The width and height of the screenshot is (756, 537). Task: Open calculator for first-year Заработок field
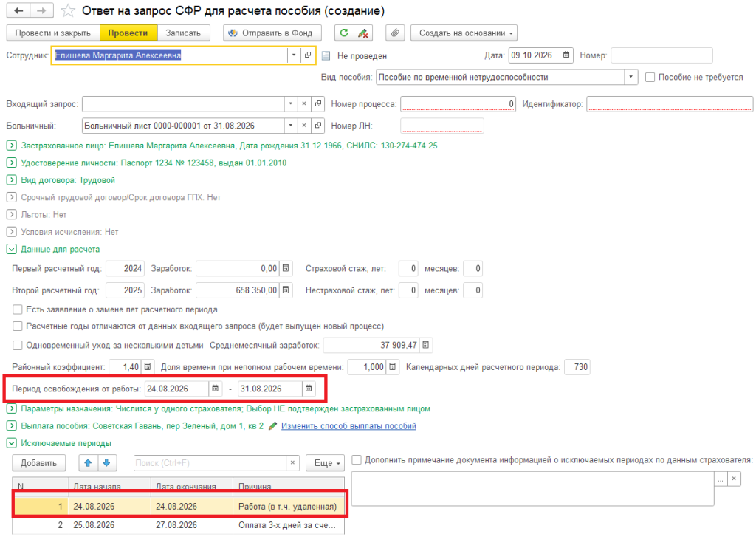[x=286, y=268]
